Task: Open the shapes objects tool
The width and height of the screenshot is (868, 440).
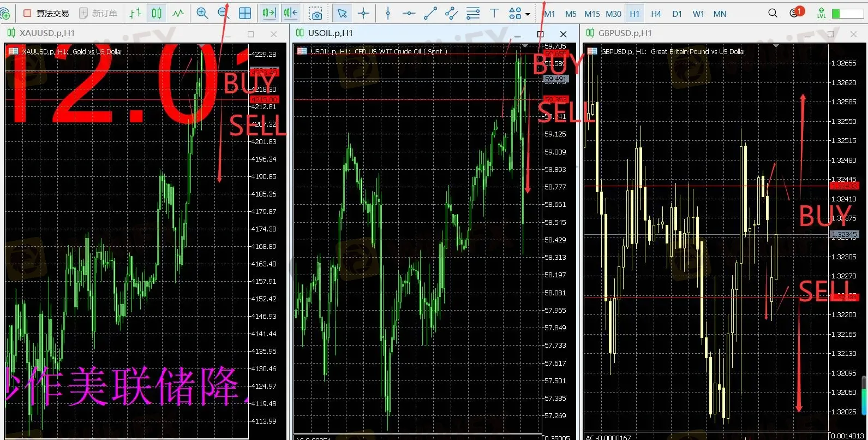Action: point(515,13)
